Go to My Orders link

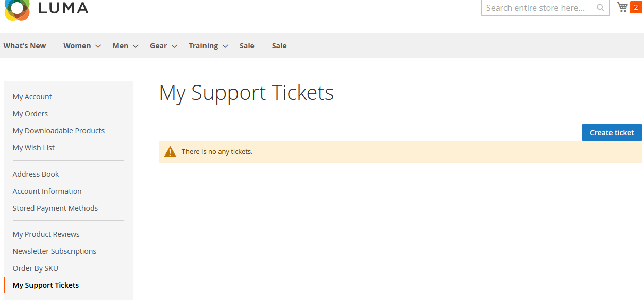(30, 114)
